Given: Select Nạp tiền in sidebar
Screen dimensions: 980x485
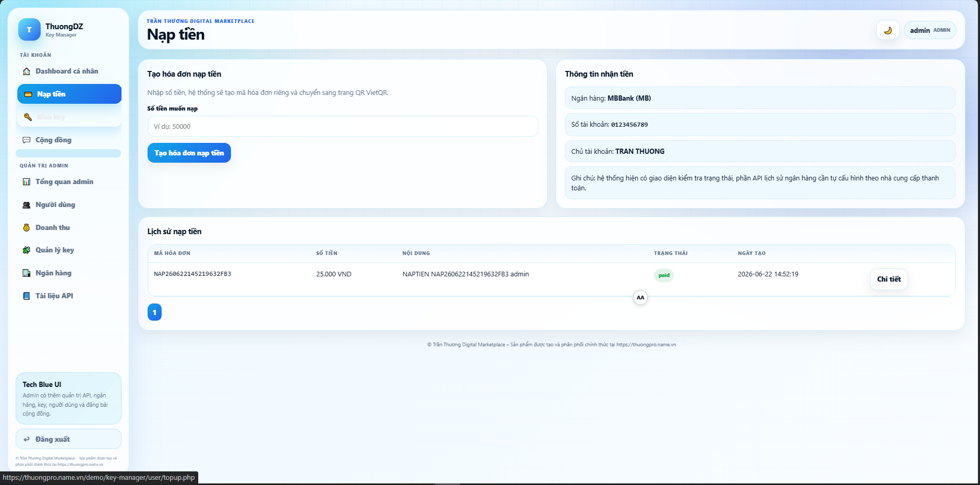Looking at the screenshot, I should [69, 94].
